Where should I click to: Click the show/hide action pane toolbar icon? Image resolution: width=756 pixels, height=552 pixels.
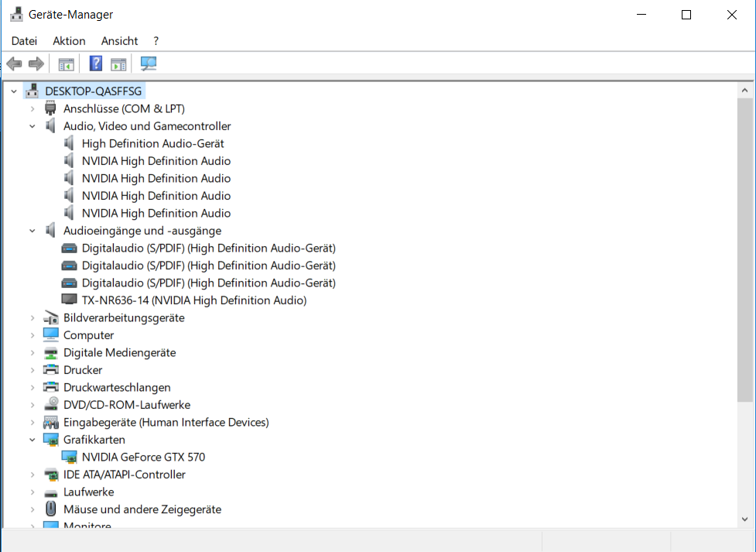(118, 63)
